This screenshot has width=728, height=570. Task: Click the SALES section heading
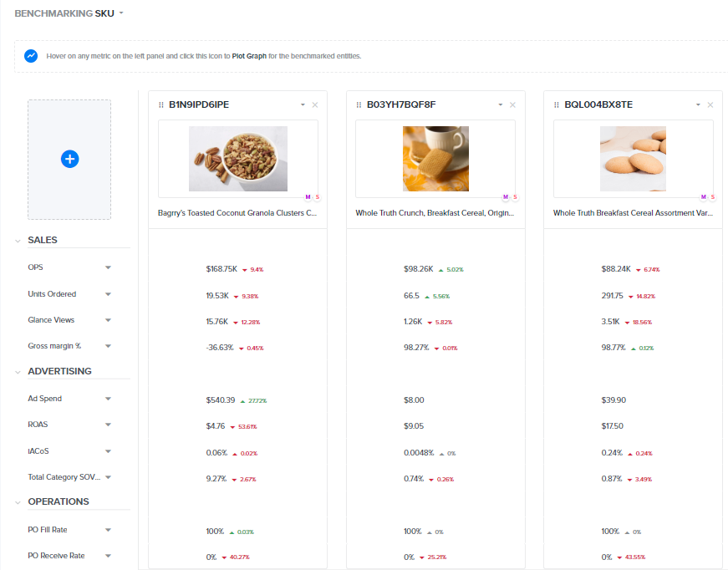[x=43, y=241]
